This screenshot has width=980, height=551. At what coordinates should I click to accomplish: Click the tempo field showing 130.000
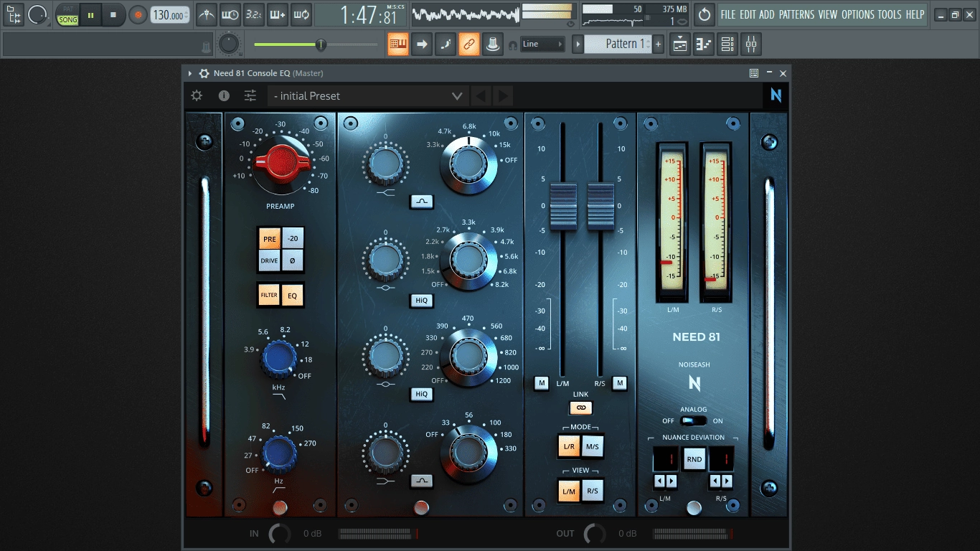(x=170, y=14)
